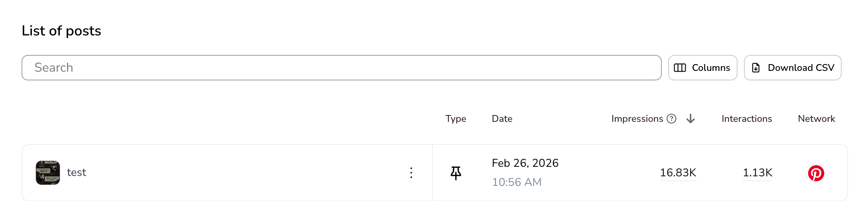Click the CSV file download icon
This screenshot has height=201, width=868.
[756, 68]
